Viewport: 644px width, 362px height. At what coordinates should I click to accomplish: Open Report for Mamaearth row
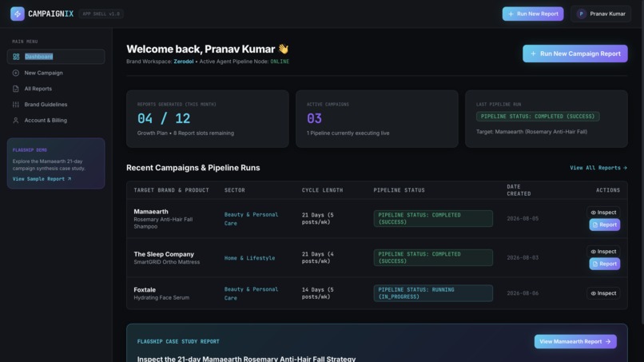[605, 225]
